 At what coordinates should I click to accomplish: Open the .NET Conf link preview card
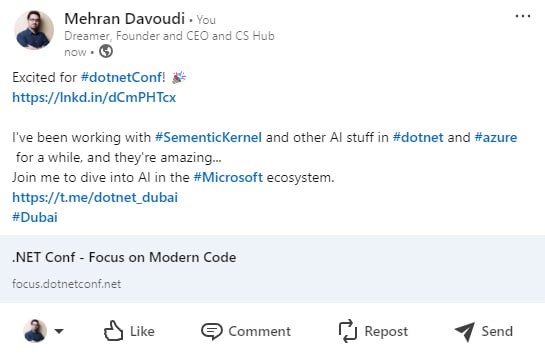pos(272,269)
